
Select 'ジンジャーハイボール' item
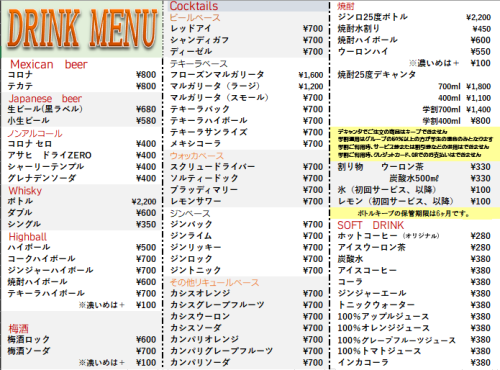50,270
